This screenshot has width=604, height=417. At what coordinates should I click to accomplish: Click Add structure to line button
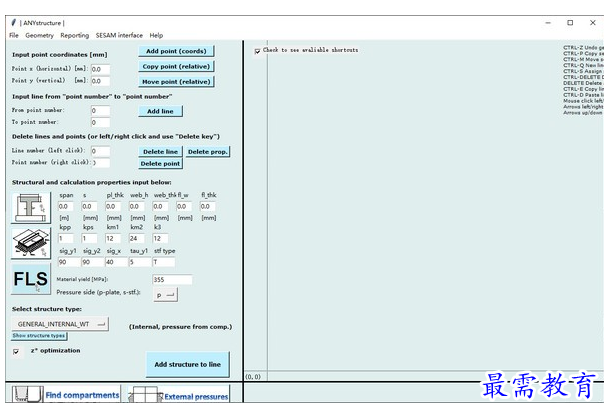(188, 364)
